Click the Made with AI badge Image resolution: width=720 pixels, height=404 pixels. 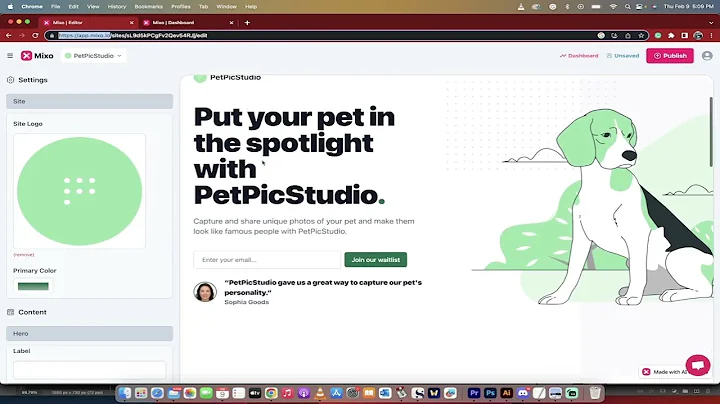(x=665, y=372)
